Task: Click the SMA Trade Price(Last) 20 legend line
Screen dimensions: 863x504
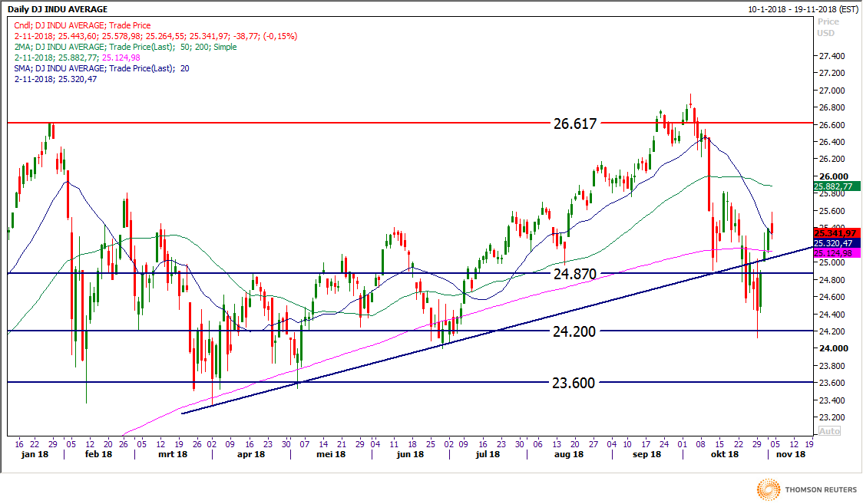Action: 102,68
